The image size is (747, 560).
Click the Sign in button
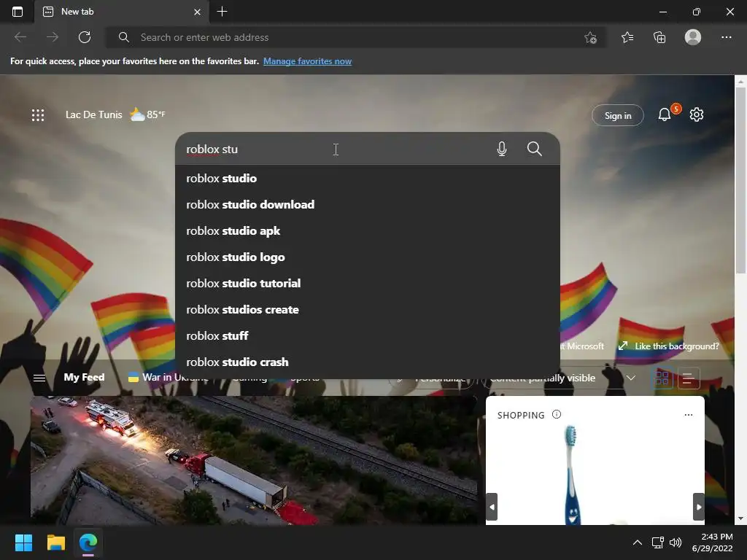pos(617,115)
